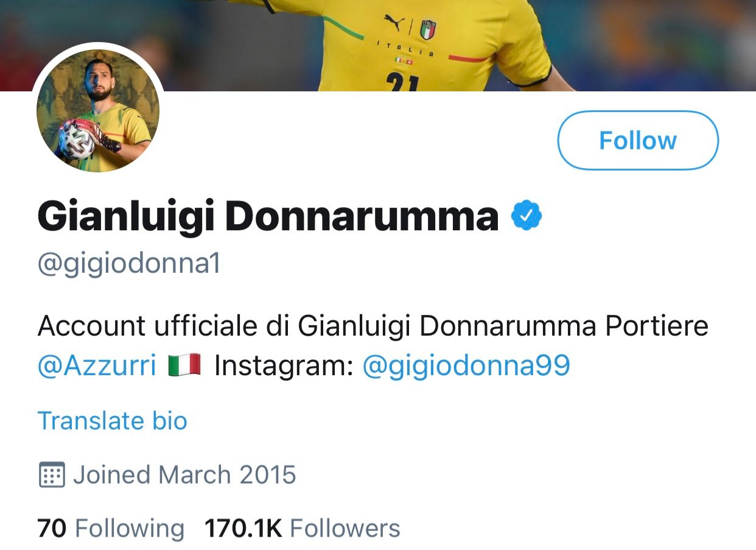Follow Gianluigi Donnarumma's account

click(x=637, y=140)
